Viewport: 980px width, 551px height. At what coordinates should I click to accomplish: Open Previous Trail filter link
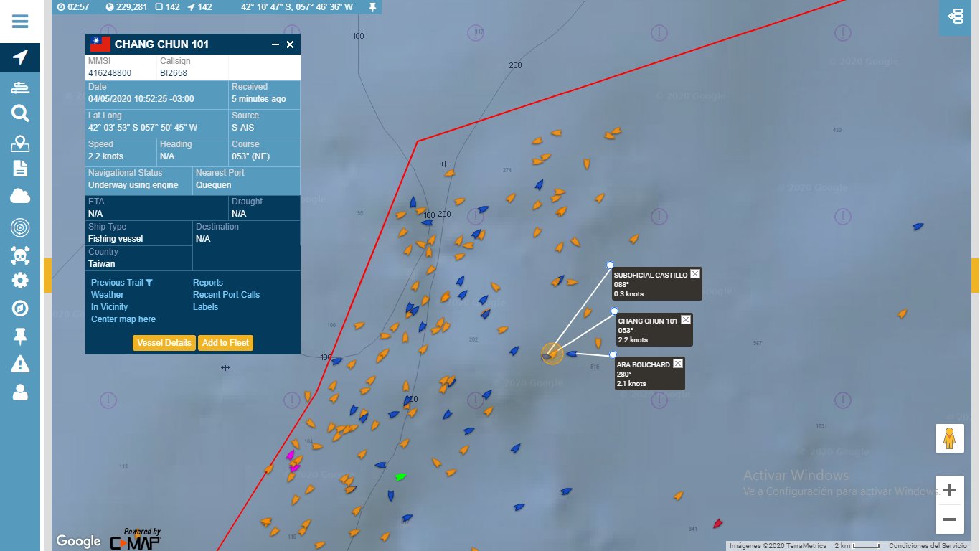(x=122, y=283)
